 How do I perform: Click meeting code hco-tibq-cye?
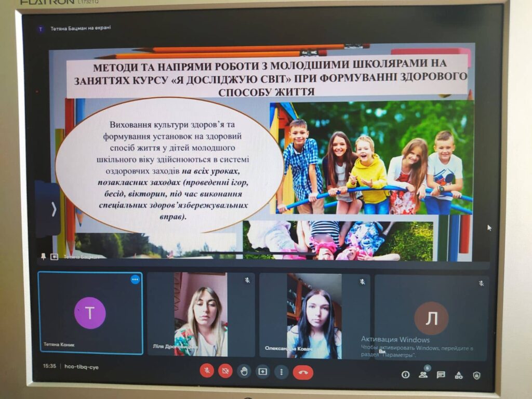[82, 367]
